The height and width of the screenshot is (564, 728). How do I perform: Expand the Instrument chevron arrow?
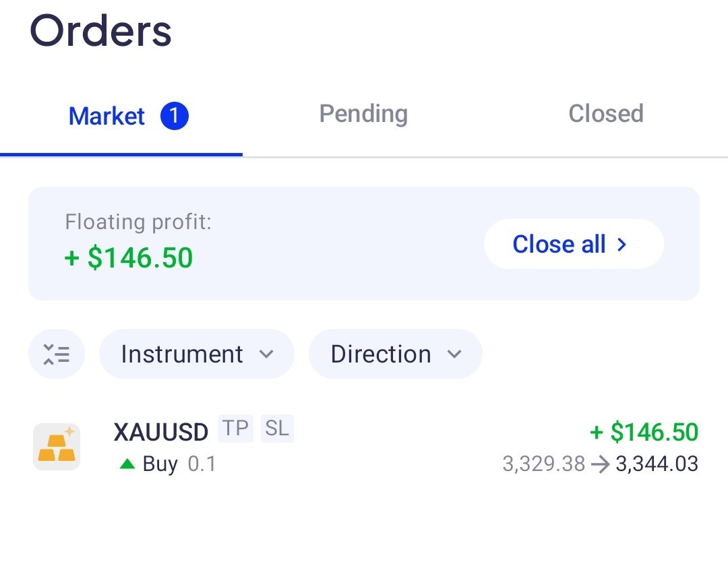266,354
